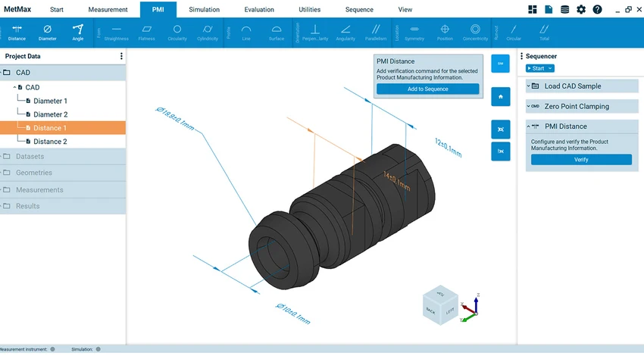Open the database icon in title bar
This screenshot has width=644, height=356.
[x=564, y=9]
